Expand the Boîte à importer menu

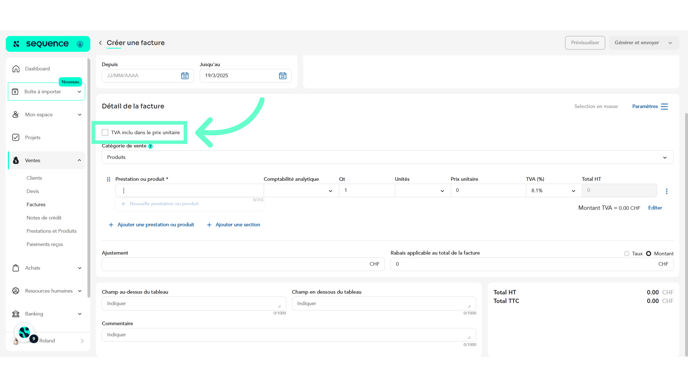pyautogui.click(x=79, y=92)
